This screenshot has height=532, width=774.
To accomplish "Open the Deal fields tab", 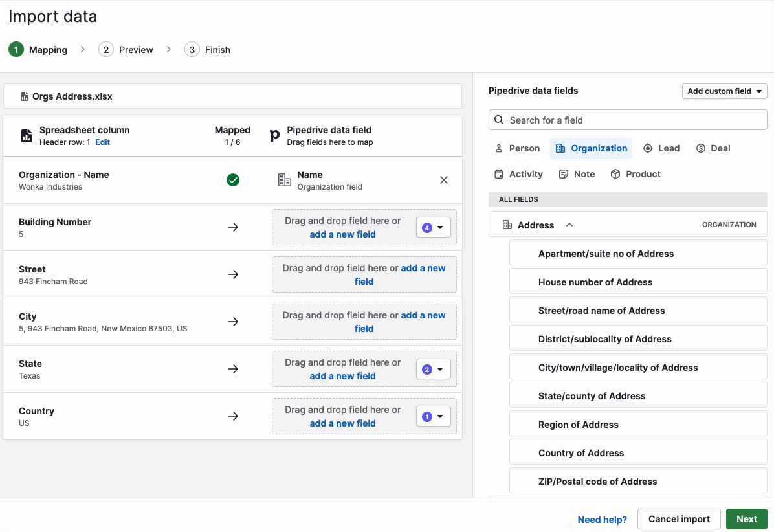I will (713, 148).
